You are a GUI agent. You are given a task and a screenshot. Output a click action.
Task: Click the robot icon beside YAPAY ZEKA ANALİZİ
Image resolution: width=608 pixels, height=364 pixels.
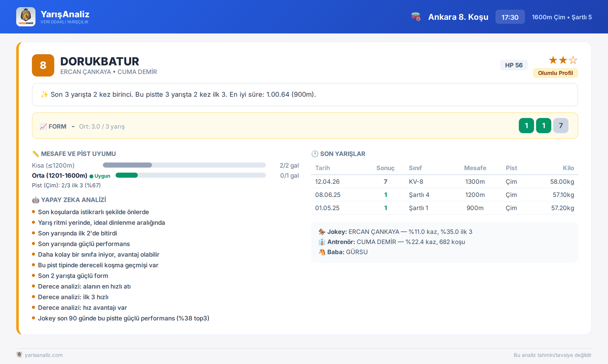(x=35, y=200)
